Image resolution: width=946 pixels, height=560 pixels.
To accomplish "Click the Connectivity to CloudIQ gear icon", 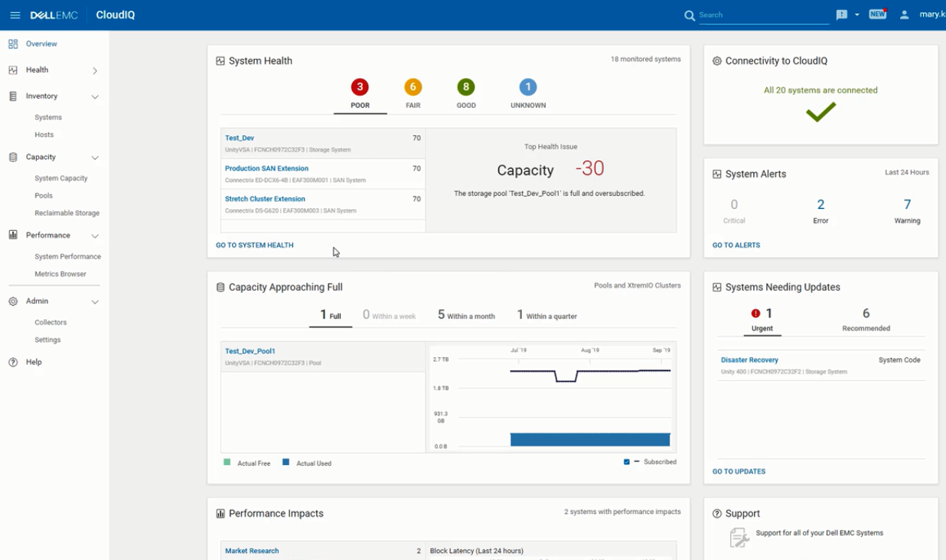I will [717, 61].
